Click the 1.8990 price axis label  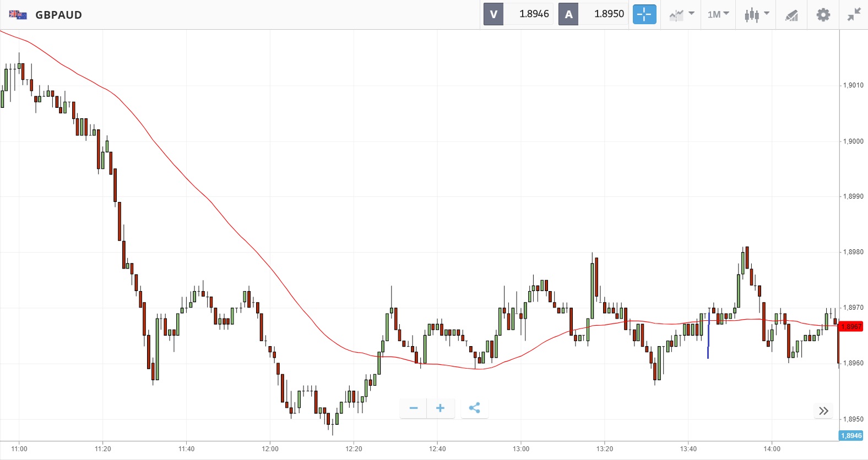(x=853, y=196)
